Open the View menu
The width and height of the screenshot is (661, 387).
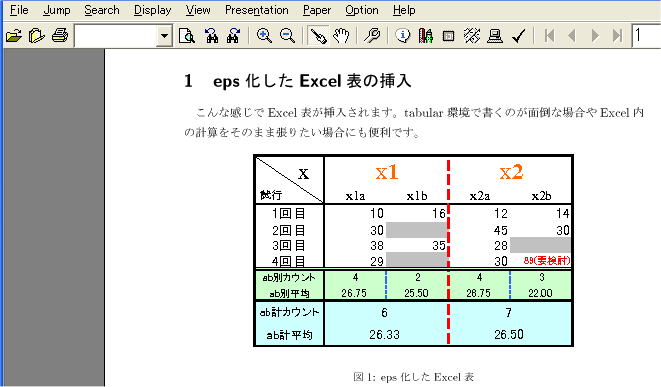click(198, 10)
